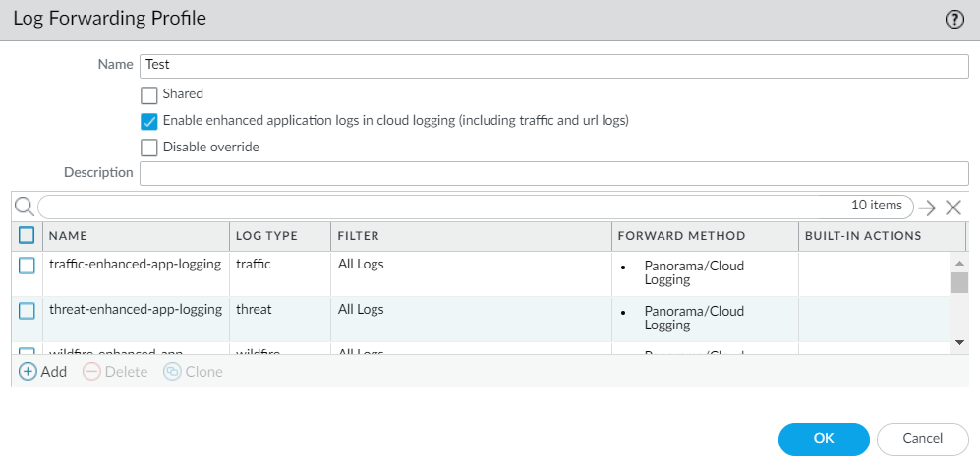This screenshot has height=476, width=980.
Task: Click the arrow icon to apply filter
Action: [x=926, y=207]
